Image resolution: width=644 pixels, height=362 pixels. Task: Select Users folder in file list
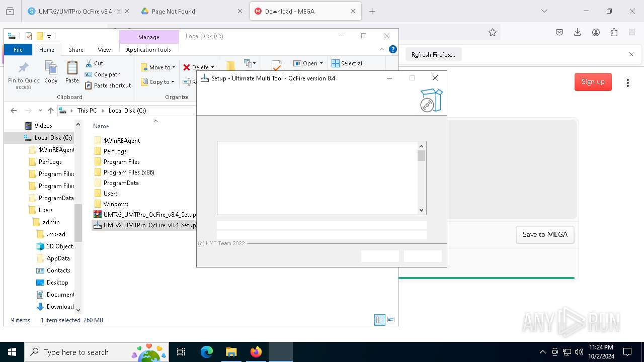click(x=111, y=194)
